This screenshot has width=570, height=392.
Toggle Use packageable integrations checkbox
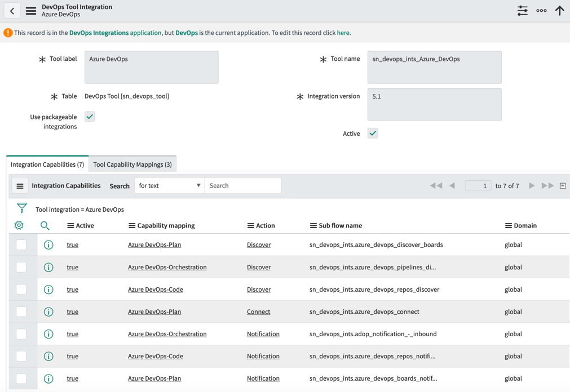90,117
